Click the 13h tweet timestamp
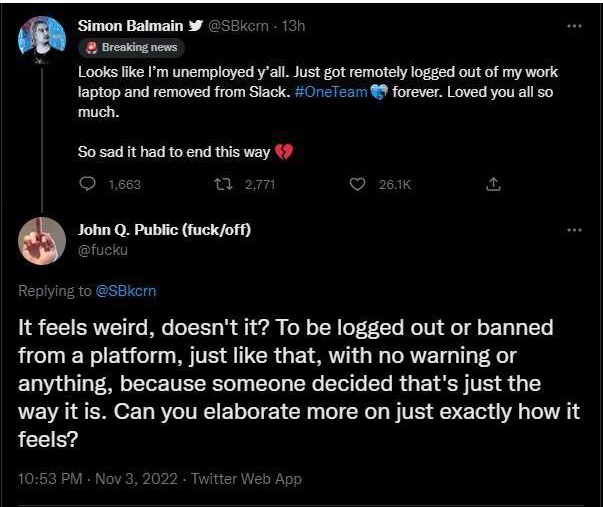This screenshot has height=507, width=603. 295,26
